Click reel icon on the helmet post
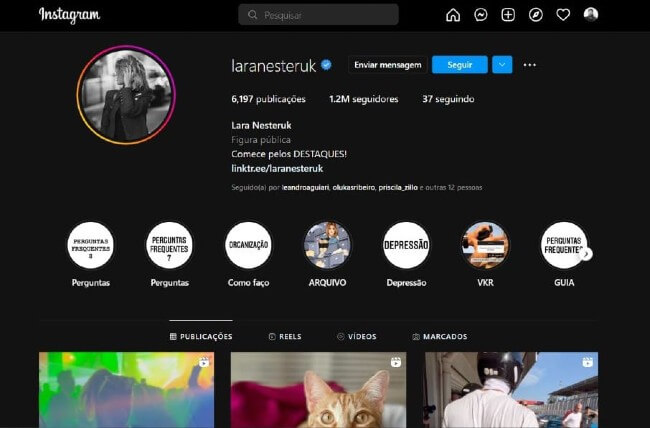Viewport: 650px width, 428px height. (x=587, y=362)
